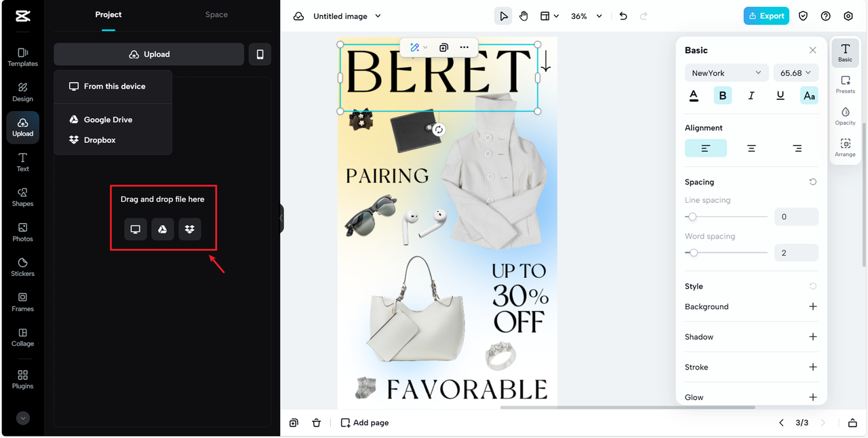Set text alignment to left

[x=706, y=148]
